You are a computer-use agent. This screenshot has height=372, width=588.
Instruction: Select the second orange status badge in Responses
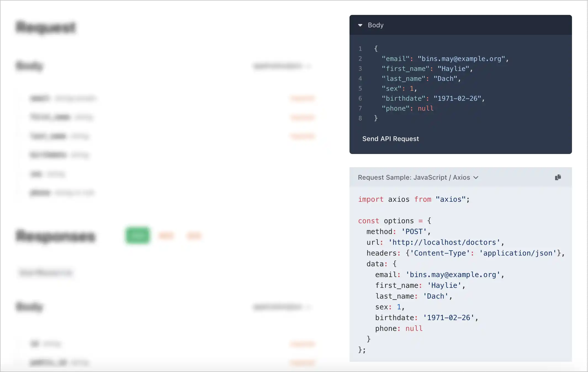point(194,235)
